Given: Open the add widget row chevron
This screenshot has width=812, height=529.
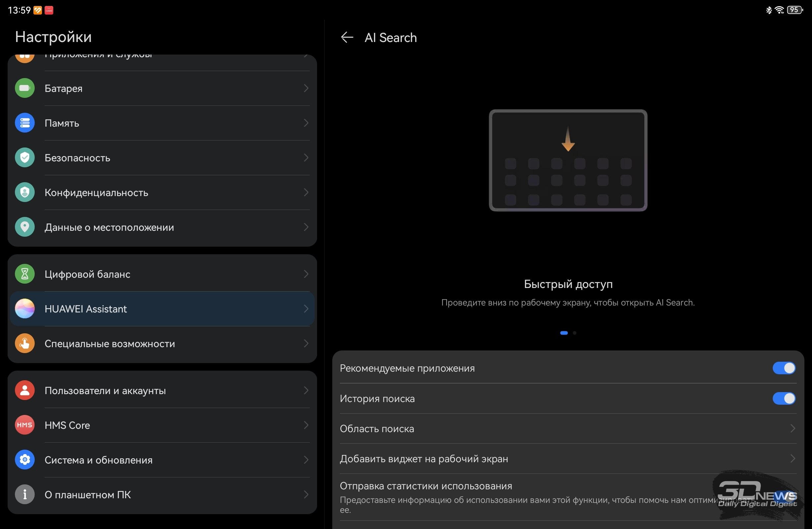Looking at the screenshot, I should click(793, 459).
